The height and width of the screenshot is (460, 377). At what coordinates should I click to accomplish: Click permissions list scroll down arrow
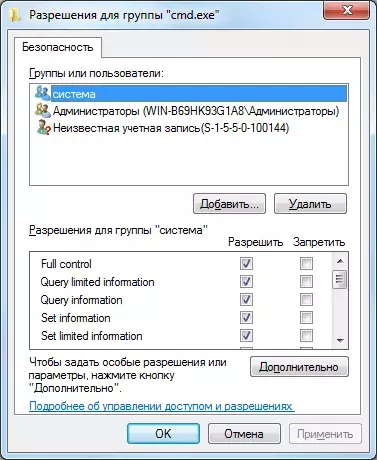340,340
